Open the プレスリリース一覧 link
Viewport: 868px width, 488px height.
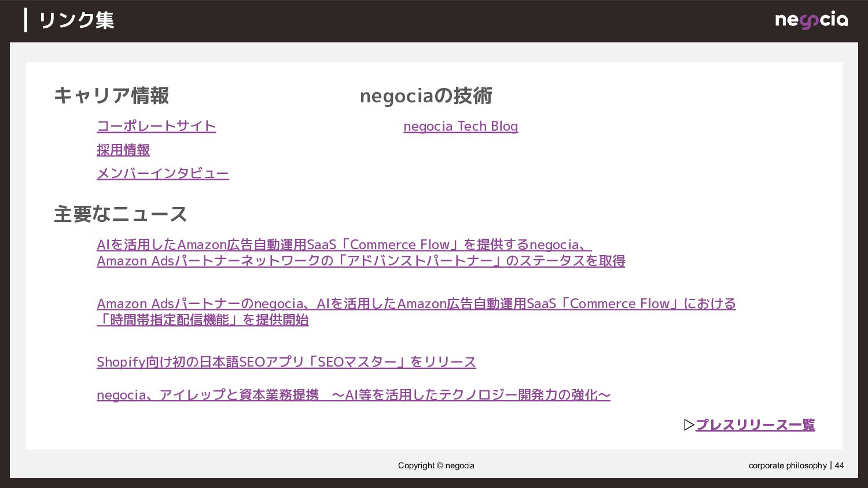click(x=755, y=425)
